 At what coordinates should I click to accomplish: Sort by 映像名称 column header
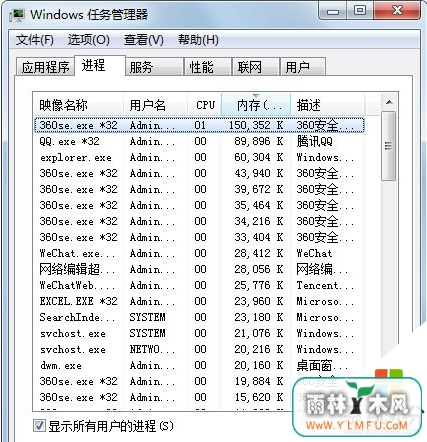[x=78, y=105]
